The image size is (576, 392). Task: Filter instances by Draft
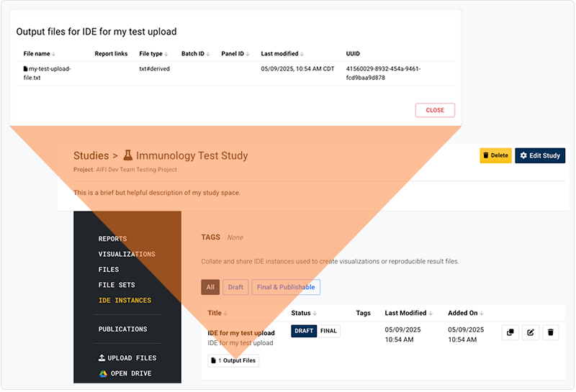pyautogui.click(x=235, y=287)
